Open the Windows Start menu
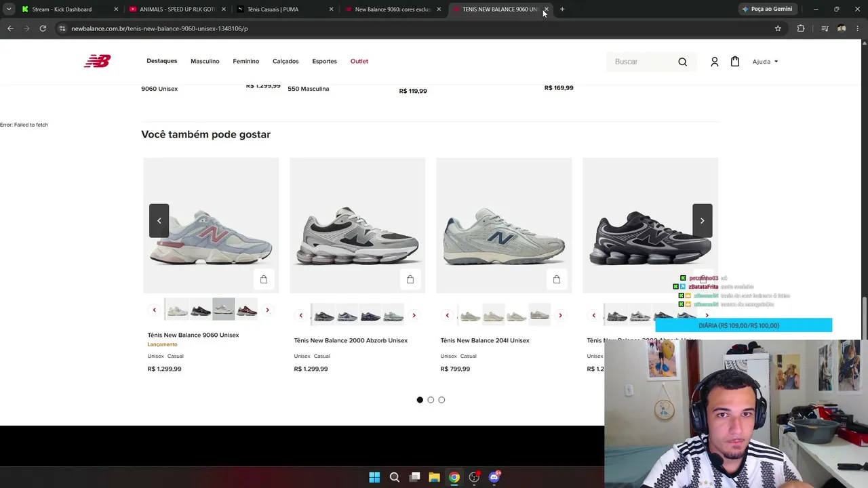 (x=374, y=477)
